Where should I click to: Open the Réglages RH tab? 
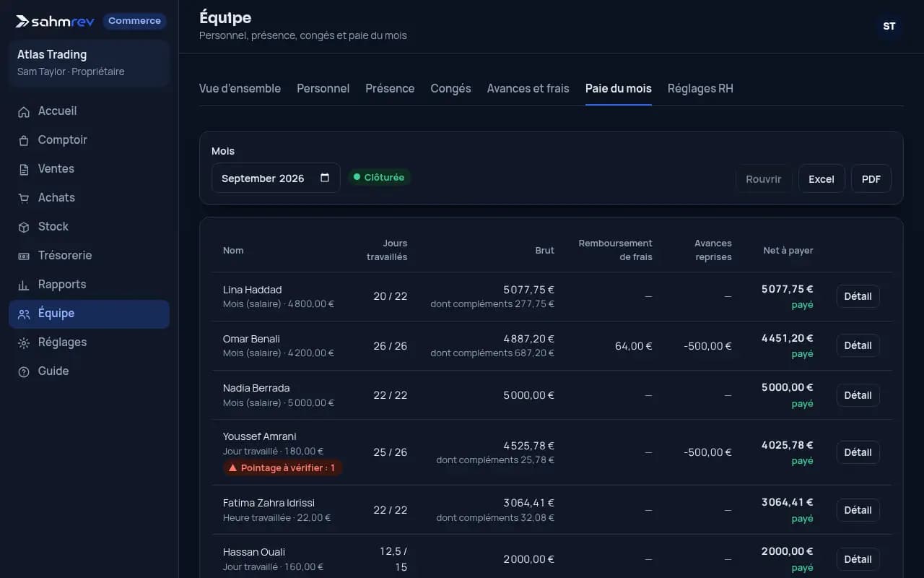tap(700, 88)
